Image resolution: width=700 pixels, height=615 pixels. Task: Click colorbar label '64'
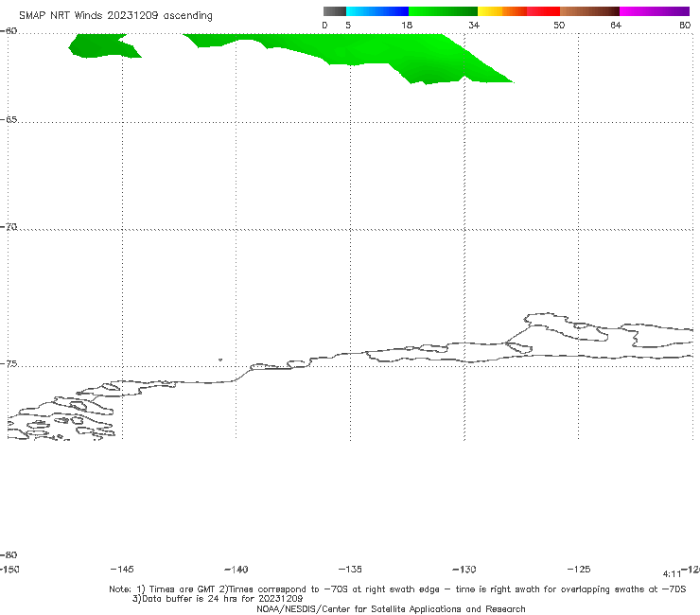616,25
